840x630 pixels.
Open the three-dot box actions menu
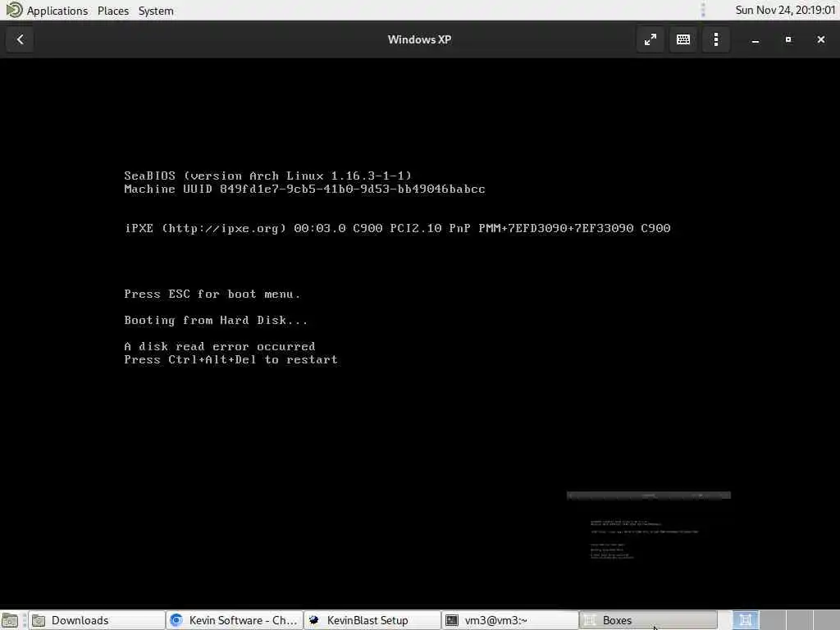(x=715, y=39)
